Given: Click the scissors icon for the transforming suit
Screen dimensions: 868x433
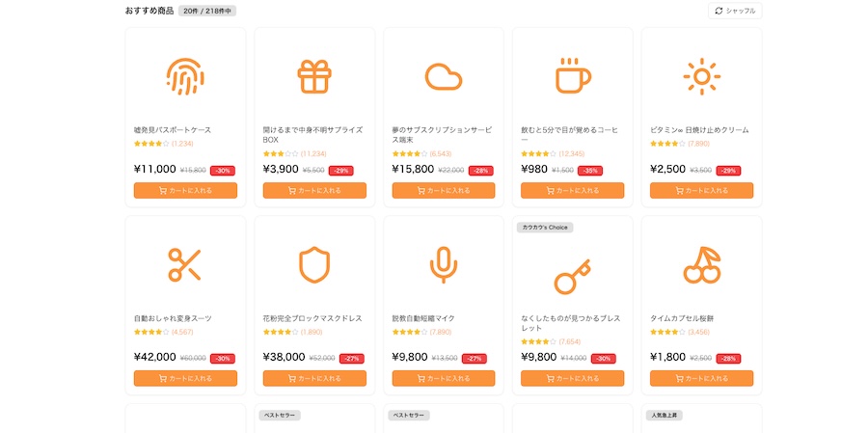Looking at the screenshot, I should click(185, 264).
